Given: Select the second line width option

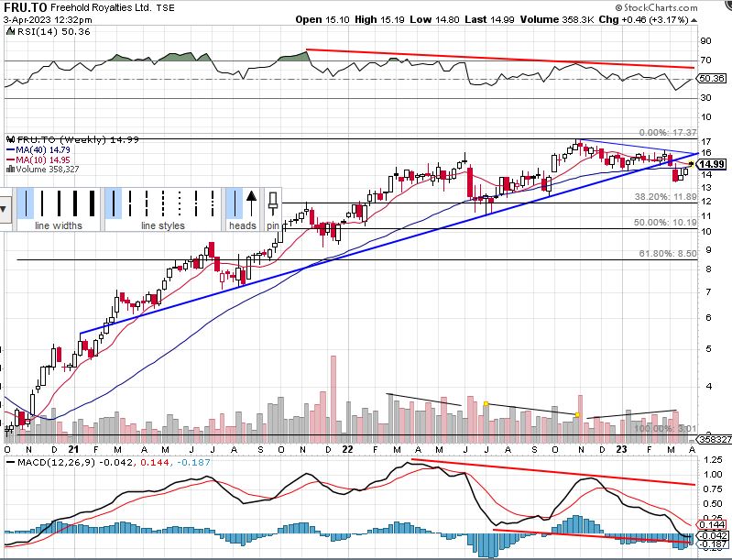Looking at the screenshot, I should tap(42, 203).
